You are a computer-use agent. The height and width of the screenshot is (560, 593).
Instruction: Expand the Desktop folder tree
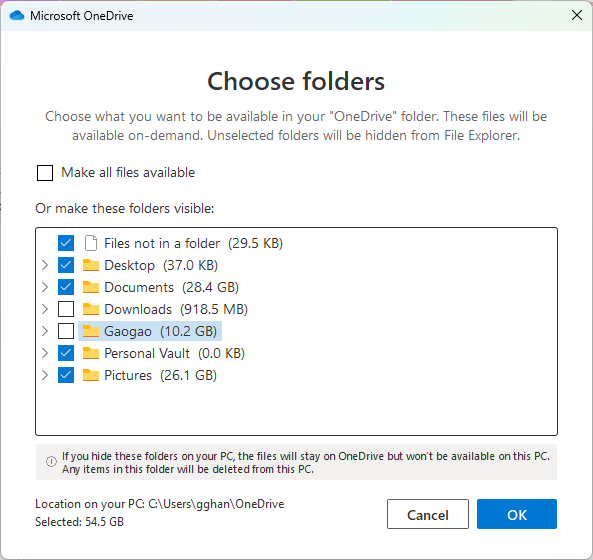point(45,265)
